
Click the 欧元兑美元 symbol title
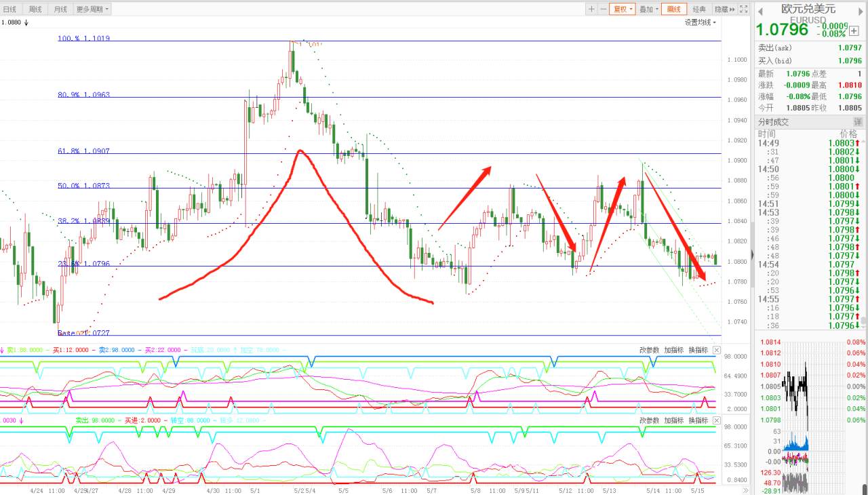[x=808, y=9]
